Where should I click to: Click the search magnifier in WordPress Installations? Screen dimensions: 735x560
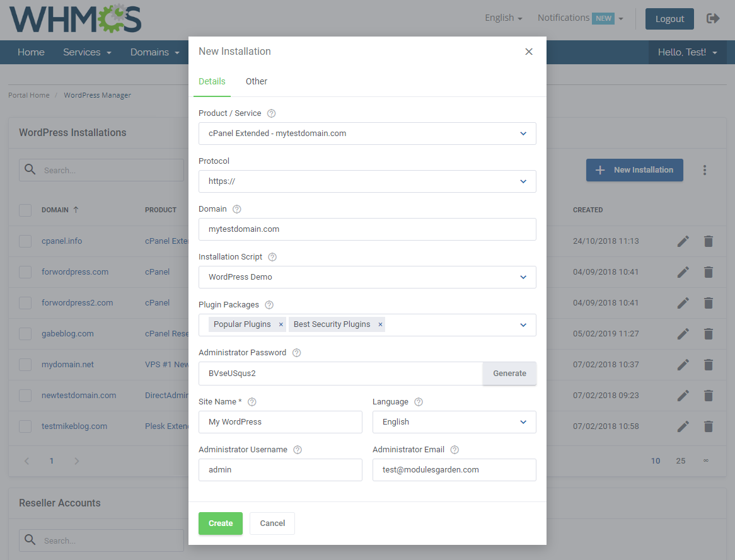point(30,169)
